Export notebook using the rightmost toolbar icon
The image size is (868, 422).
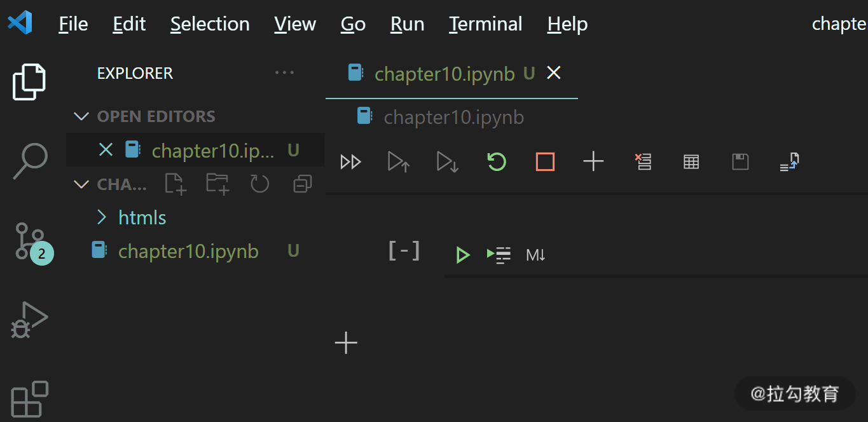tap(789, 162)
